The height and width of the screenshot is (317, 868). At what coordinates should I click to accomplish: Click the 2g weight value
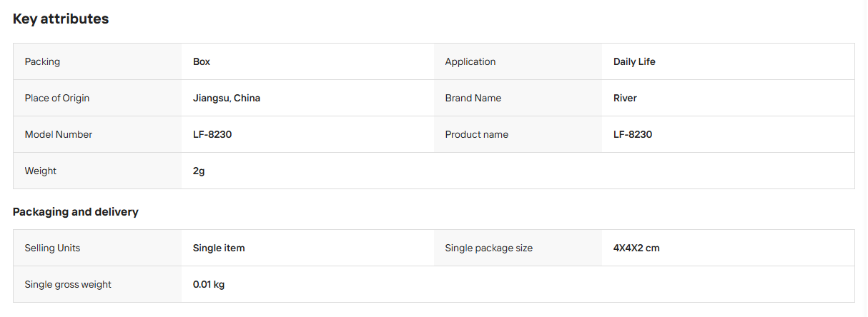coord(199,171)
